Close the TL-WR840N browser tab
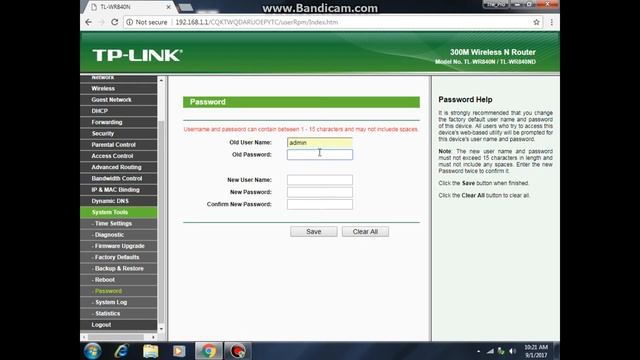This screenshot has width=640, height=360. (169, 7)
